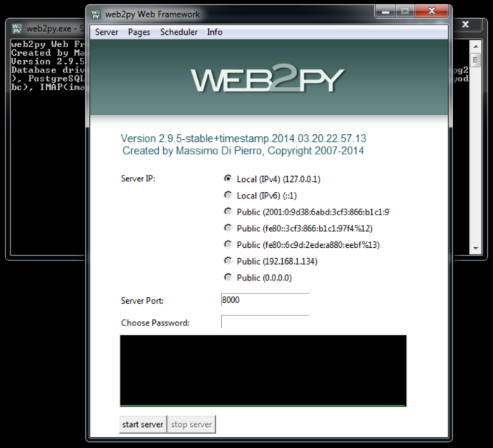Screen dimensions: 493x448
Task: Minimize the web2py Web Framework window
Action: pos(386,12)
